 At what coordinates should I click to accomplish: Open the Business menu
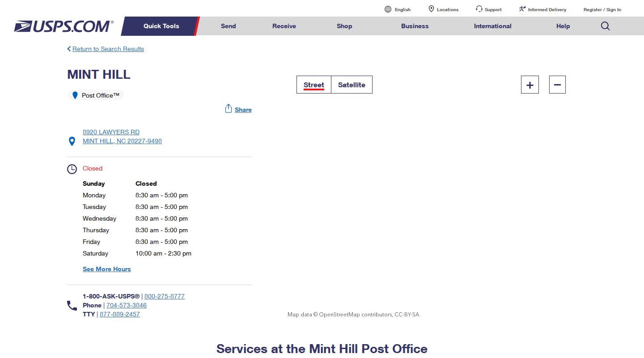pos(415,26)
